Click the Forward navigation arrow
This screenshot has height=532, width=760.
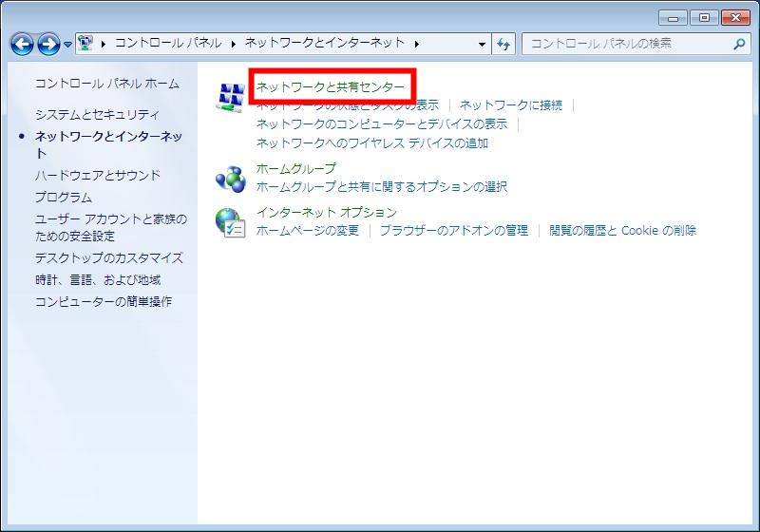click(49, 44)
